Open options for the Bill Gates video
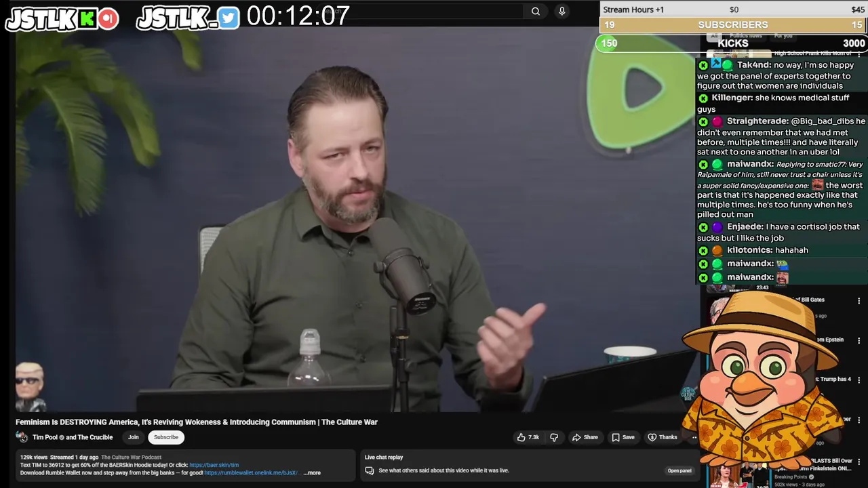 pyautogui.click(x=859, y=301)
